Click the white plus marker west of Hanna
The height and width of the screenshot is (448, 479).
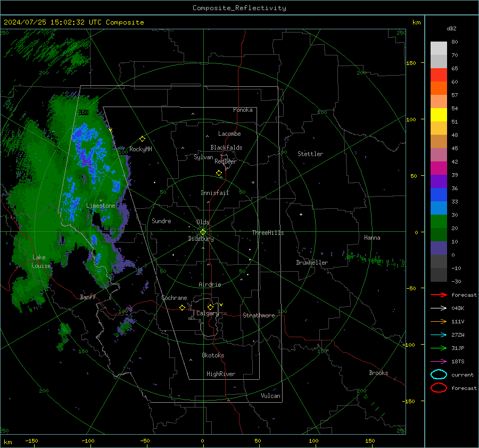click(x=301, y=214)
